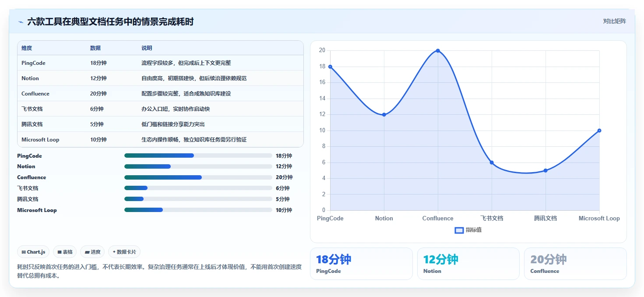
Task: Click the 20分钟 table cell
Action: 99,94
